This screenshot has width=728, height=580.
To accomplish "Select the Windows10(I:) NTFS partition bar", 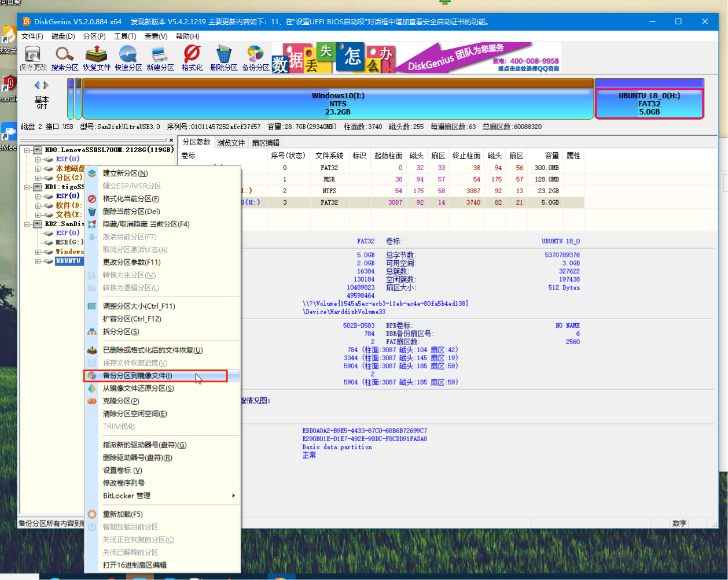I will pos(338,99).
